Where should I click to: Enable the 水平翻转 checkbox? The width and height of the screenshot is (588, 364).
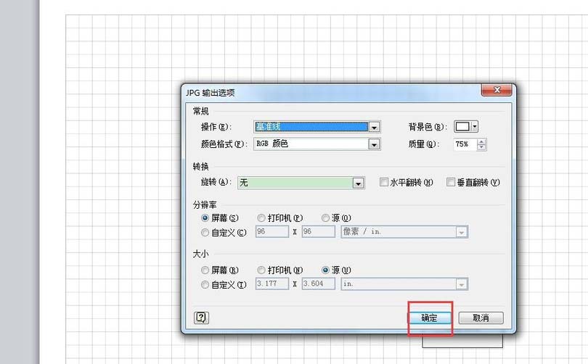383,183
